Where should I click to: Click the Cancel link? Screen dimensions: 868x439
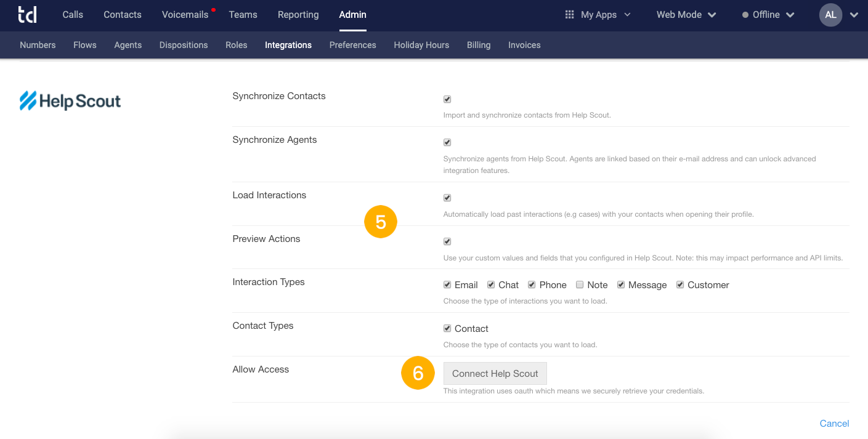click(835, 423)
